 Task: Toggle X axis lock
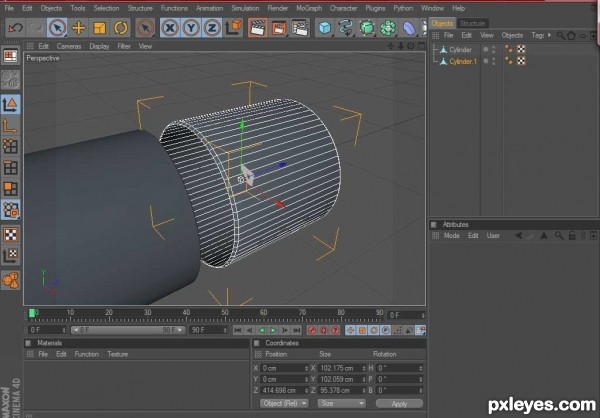pos(170,28)
